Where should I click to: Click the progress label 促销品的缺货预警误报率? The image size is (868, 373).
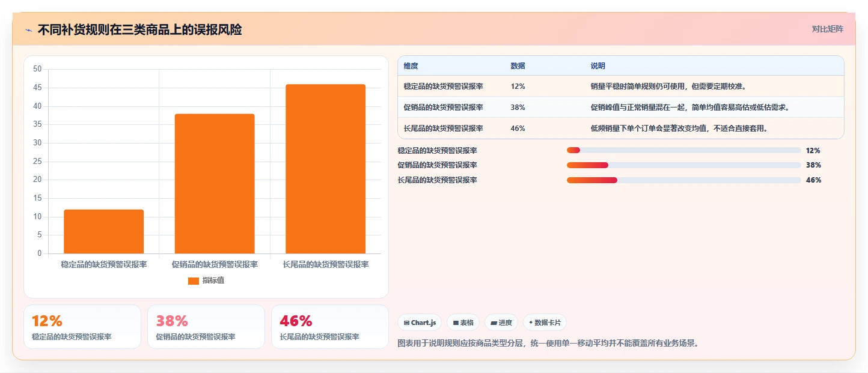point(438,165)
